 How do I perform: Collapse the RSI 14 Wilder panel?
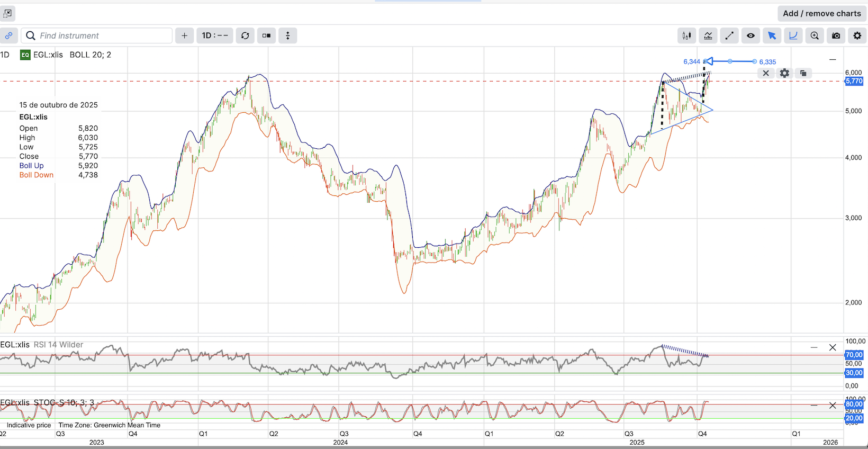pyautogui.click(x=814, y=347)
